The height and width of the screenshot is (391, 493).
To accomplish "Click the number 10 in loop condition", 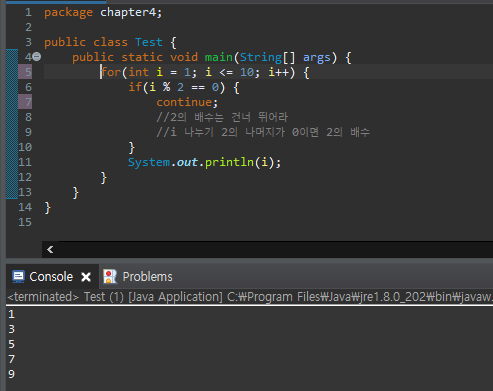I will 247,72.
